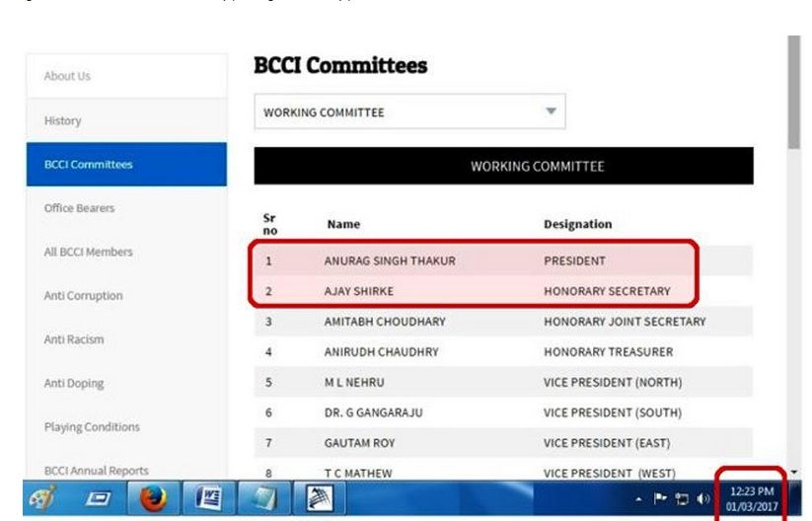Open the notepad-style taskbar application
Viewport: 812px width, 521px height.
[x=263, y=498]
